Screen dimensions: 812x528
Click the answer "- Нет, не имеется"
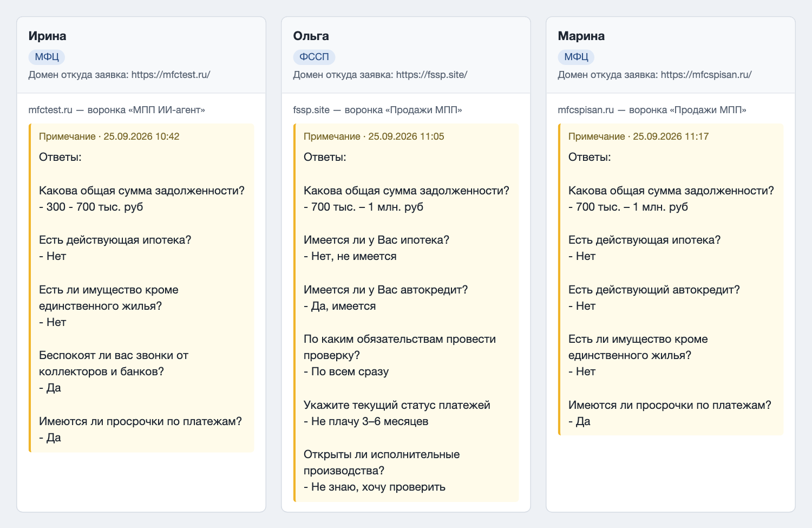pos(350,256)
